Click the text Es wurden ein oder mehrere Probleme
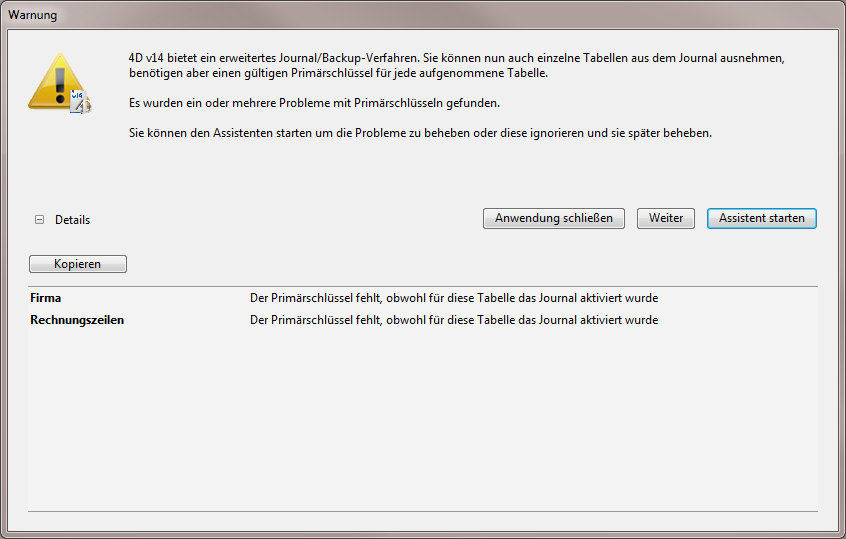 [x=314, y=103]
